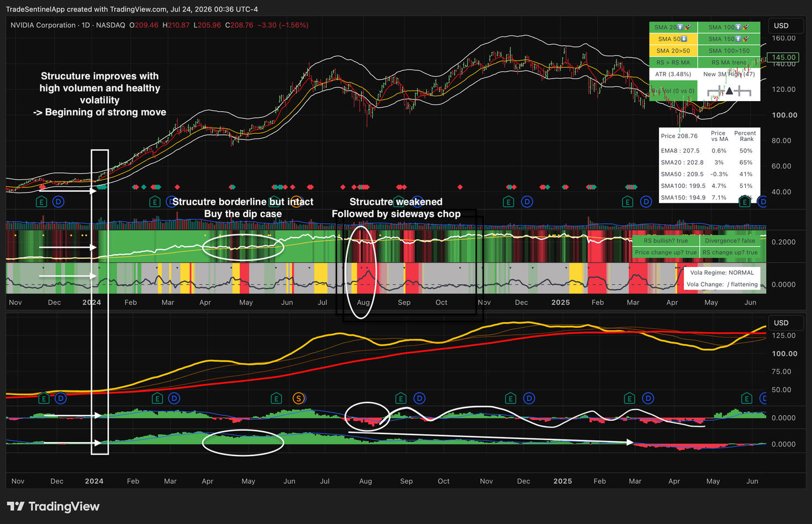Click the SMA150: 194.9 row

pyautogui.click(x=709, y=197)
